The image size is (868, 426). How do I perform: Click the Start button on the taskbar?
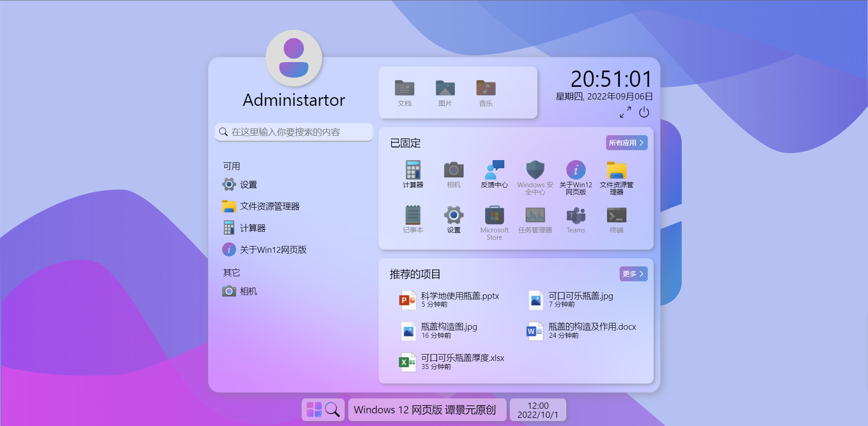[x=314, y=410]
